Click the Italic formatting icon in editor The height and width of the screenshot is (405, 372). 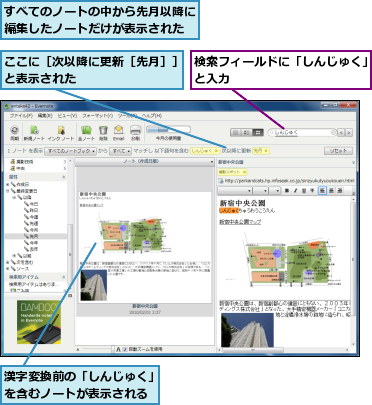(x=295, y=191)
